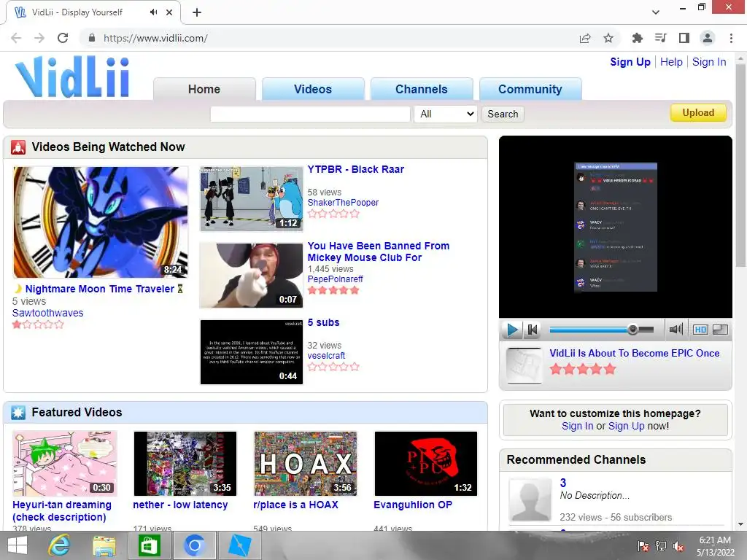Click the tray volume muted icon

click(678, 546)
